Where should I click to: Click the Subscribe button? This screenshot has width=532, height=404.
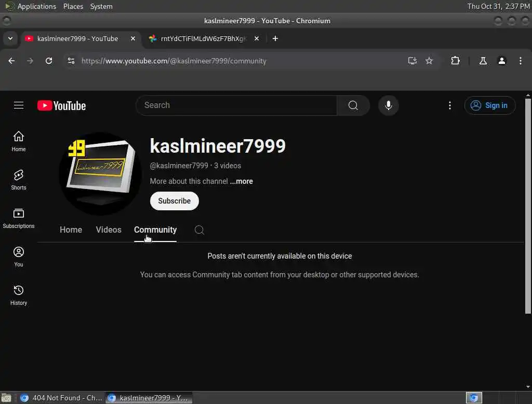pyautogui.click(x=175, y=201)
